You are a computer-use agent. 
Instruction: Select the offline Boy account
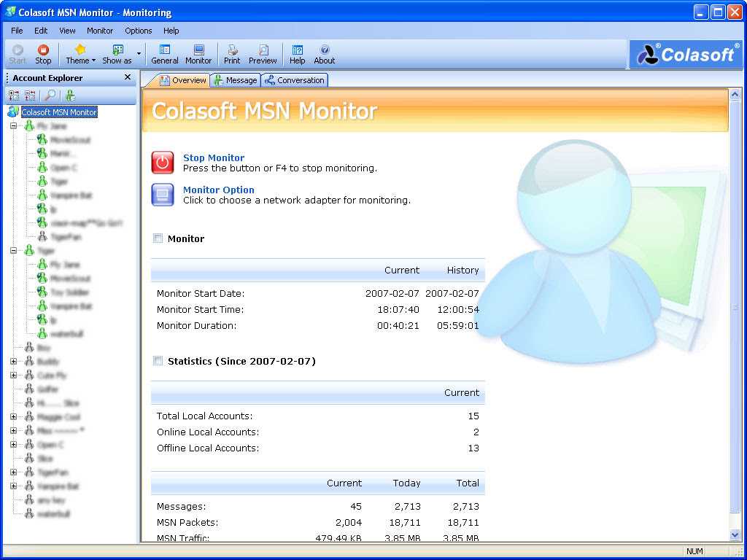44,348
